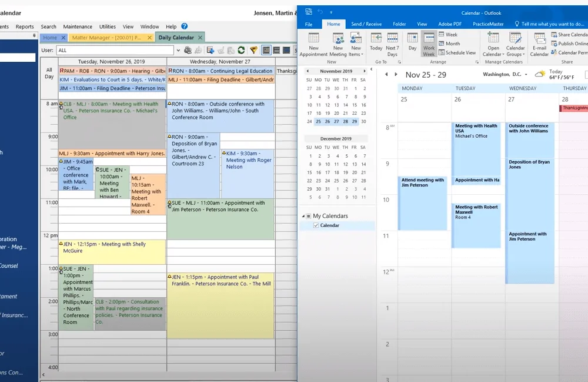The image size is (588, 382).
Task: Open the Adobe PDF tab in Outlook
Action: point(450,24)
